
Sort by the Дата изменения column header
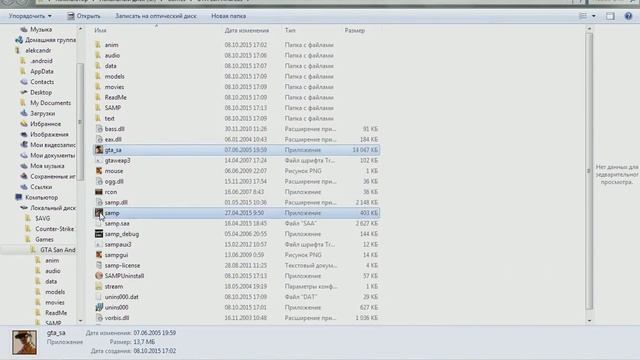coord(247,30)
